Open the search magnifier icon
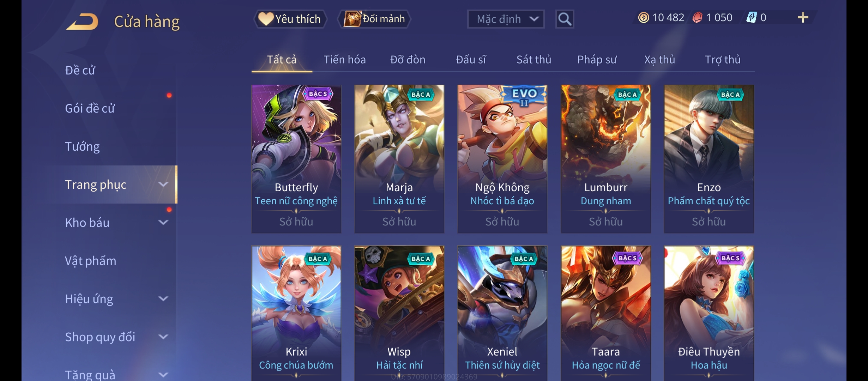This screenshot has width=868, height=381. (x=565, y=19)
